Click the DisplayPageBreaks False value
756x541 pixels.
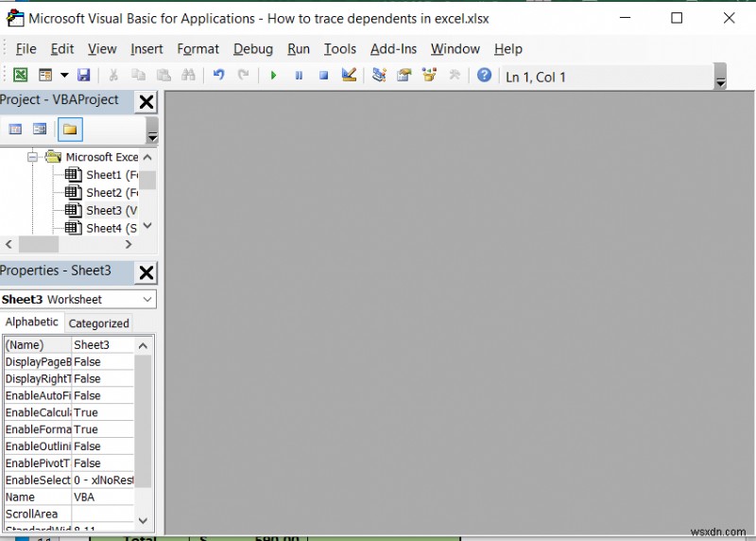(103, 362)
